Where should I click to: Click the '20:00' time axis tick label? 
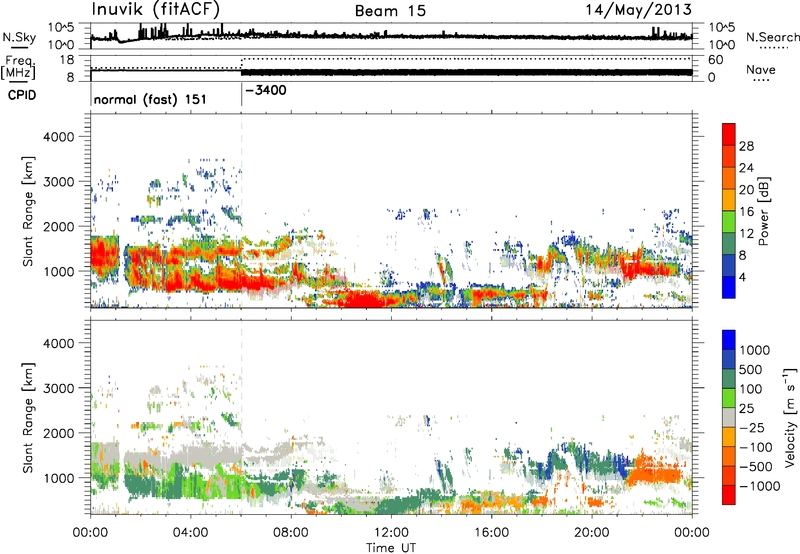(x=591, y=533)
